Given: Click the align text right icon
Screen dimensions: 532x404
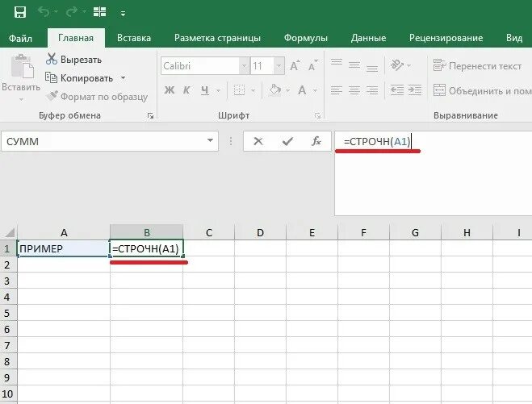Looking at the screenshot, I should [372, 90].
